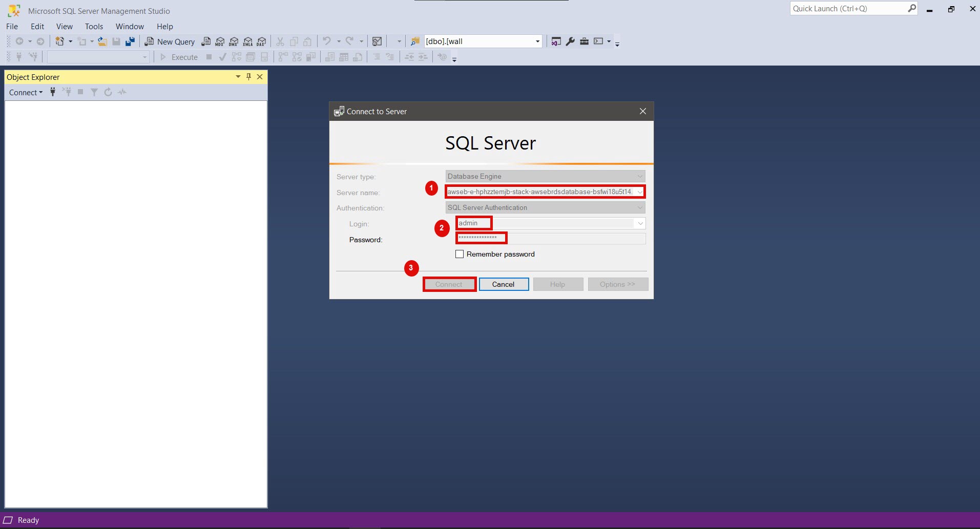Open the Tools menu
The image size is (980, 529).
94,26
